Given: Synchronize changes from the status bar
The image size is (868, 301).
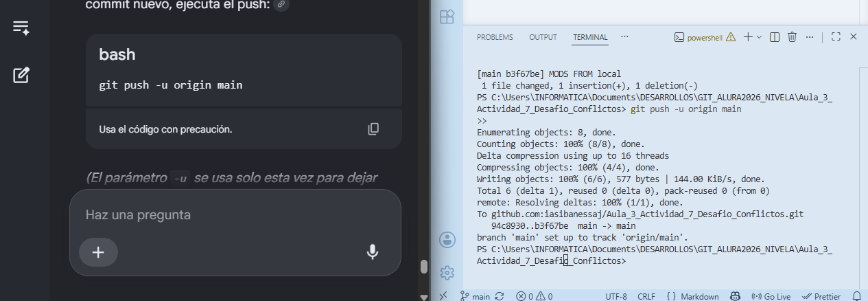Looking at the screenshot, I should click(499, 296).
